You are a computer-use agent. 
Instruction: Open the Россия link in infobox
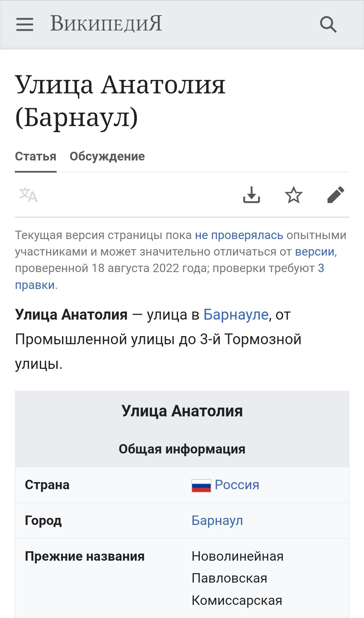pos(237,485)
